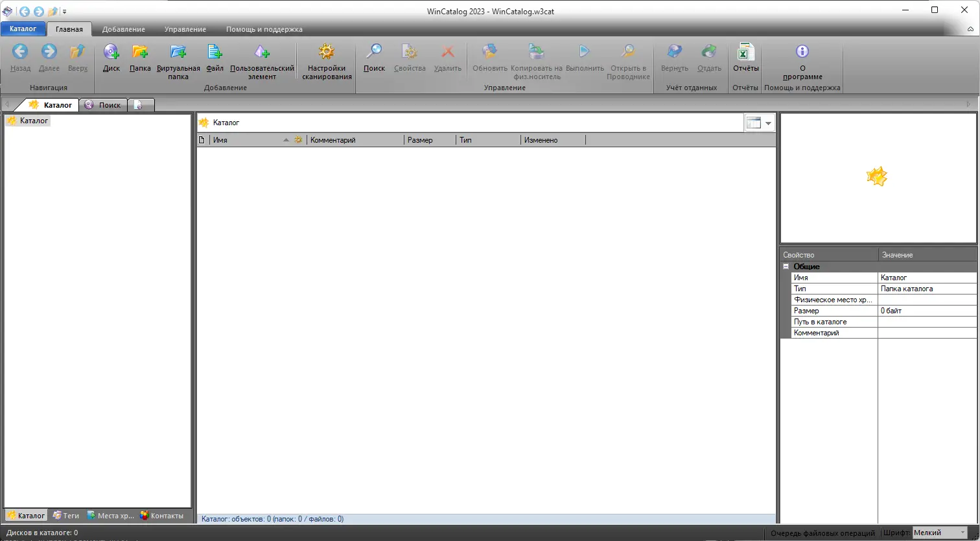Open Настройки сканирования
Viewport: 980px width, 541px height.
(327, 62)
